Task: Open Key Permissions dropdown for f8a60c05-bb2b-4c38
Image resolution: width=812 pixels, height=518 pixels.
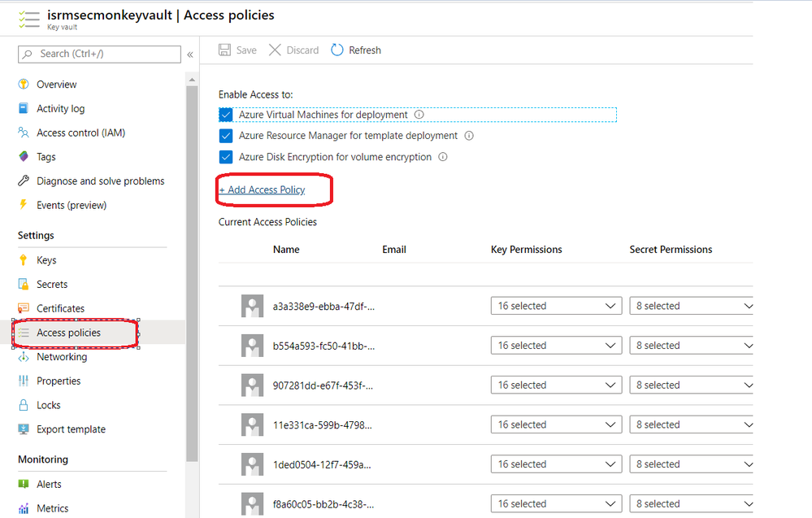Action: pos(556,504)
